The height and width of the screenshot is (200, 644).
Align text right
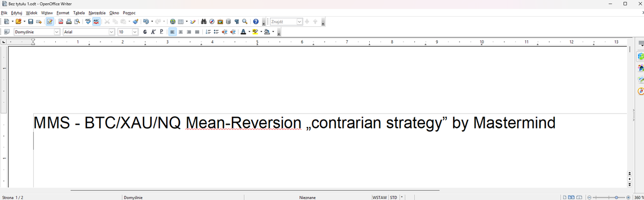point(189,32)
